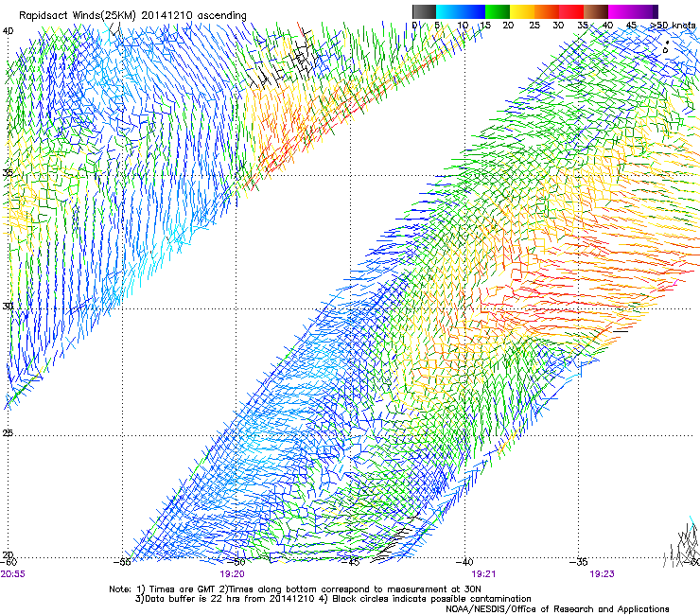Click the cyan-blue 5-15 knots legend segment

(x=461, y=11)
